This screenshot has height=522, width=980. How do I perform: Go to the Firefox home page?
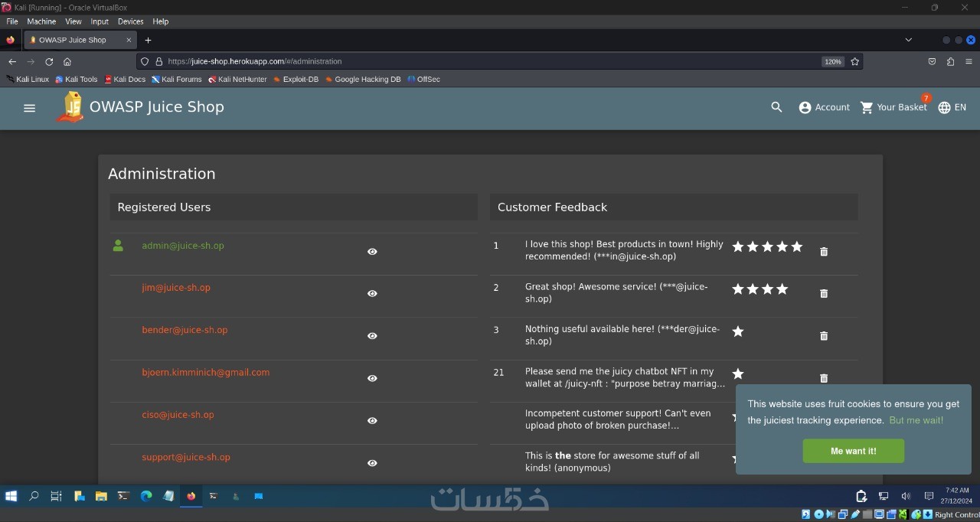[67, 61]
